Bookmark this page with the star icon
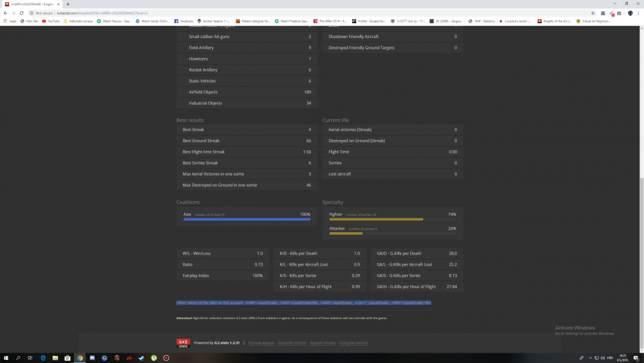 click(592, 13)
